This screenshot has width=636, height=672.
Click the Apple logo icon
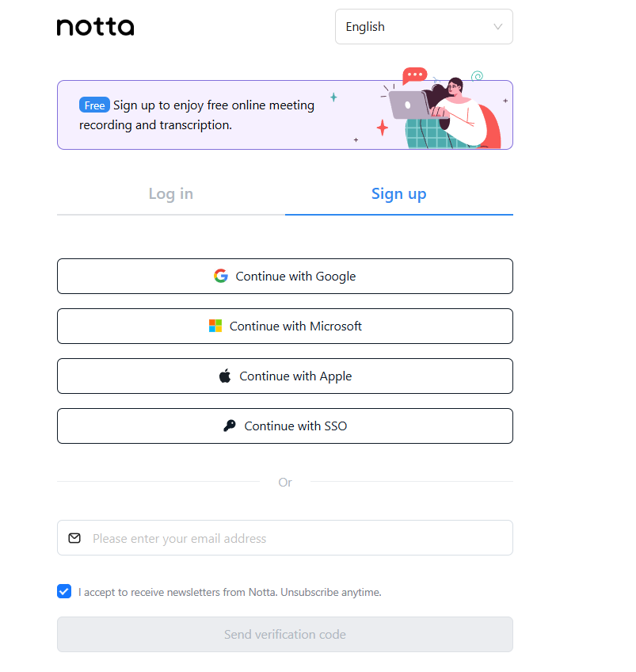[225, 376]
